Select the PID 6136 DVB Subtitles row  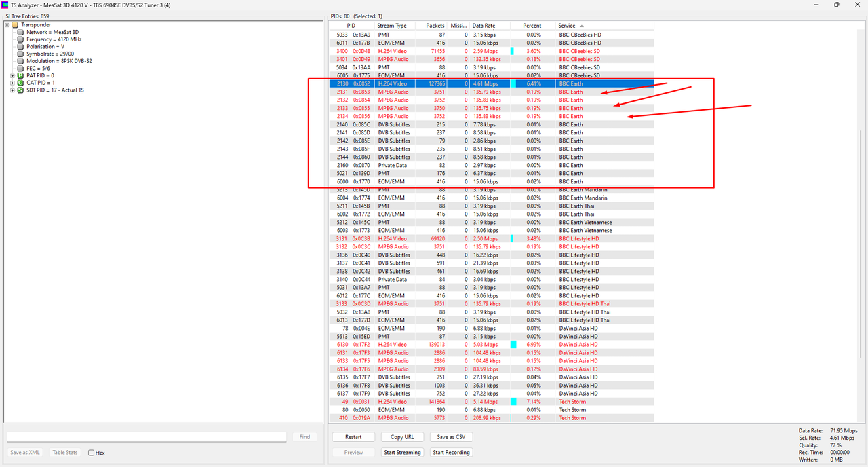492,385
